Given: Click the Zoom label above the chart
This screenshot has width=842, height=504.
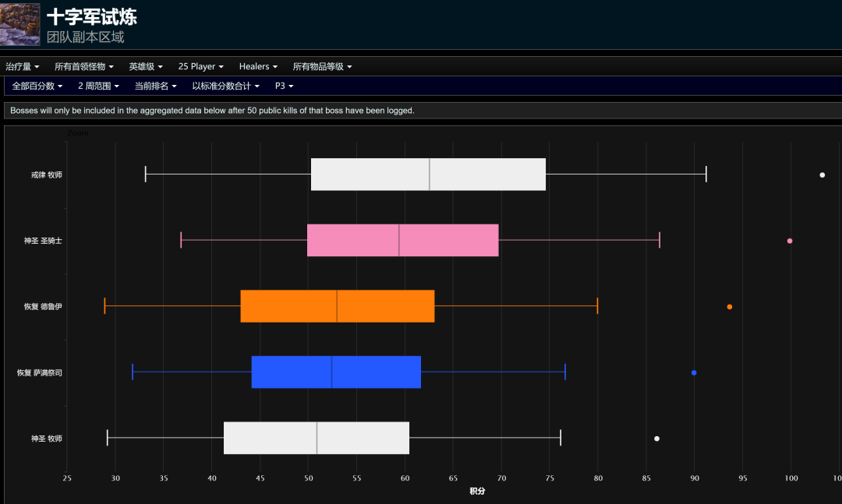Looking at the screenshot, I should 78,132.
